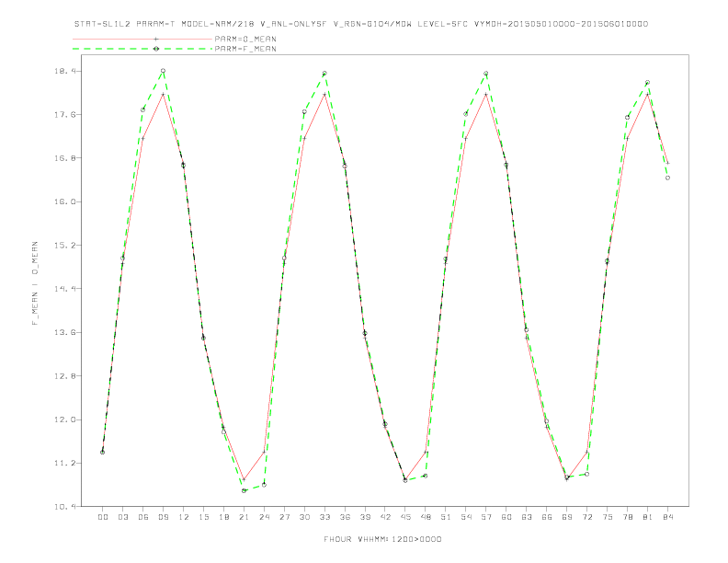Click the 14.4 y-axis tick label
Image resolution: width=728 pixels, height=563 pixels.
65,289
